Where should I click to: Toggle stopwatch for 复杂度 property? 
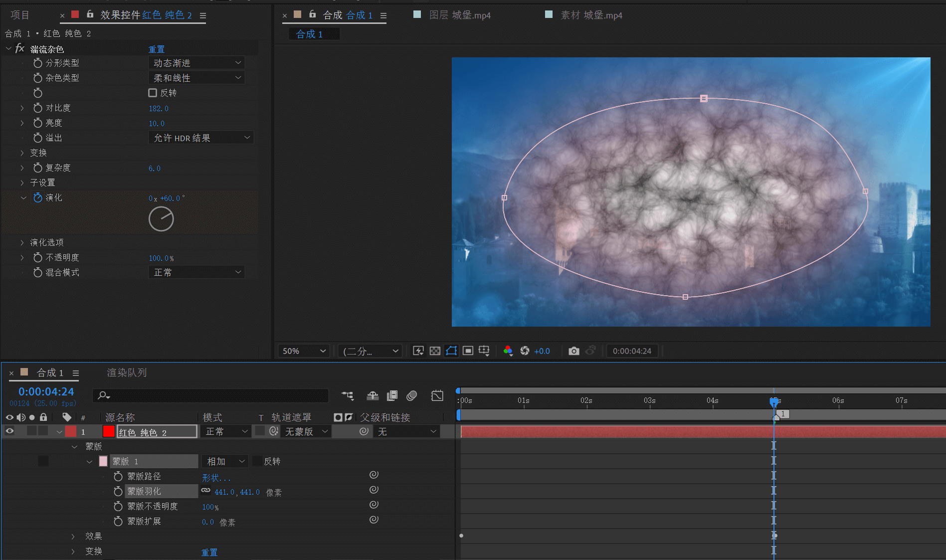pyautogui.click(x=37, y=168)
